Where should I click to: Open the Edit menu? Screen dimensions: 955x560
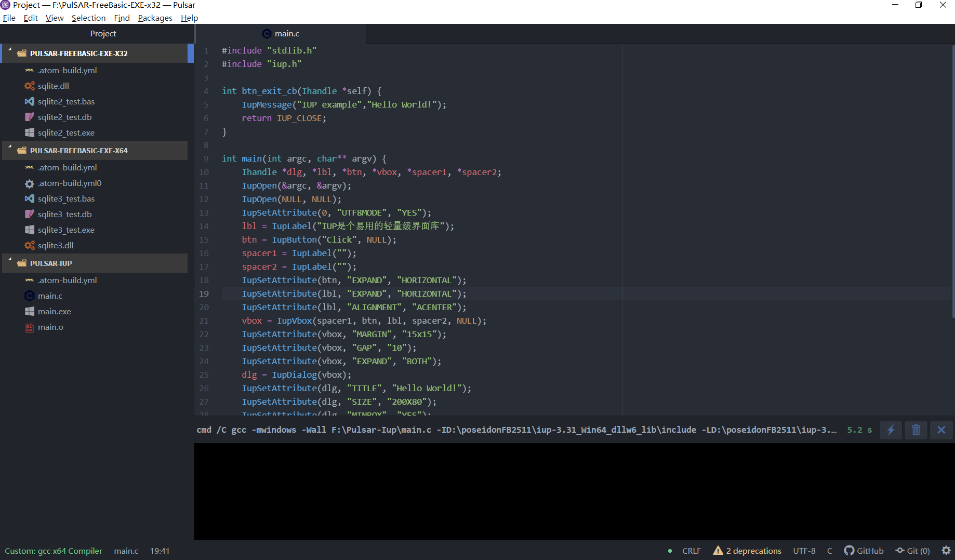31,18
